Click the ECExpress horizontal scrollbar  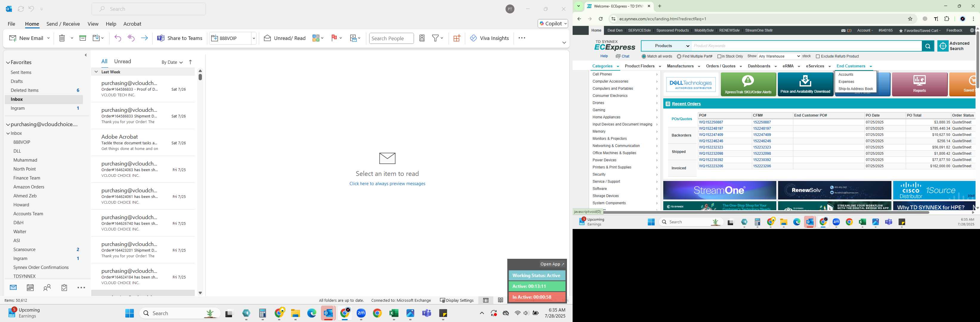[x=766, y=212]
